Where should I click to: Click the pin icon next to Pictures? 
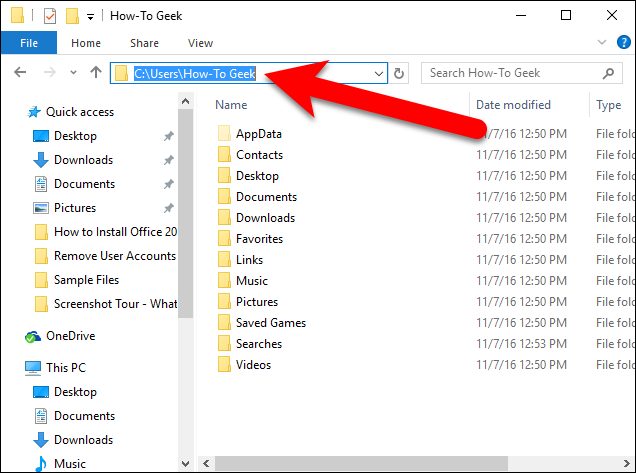tap(169, 208)
